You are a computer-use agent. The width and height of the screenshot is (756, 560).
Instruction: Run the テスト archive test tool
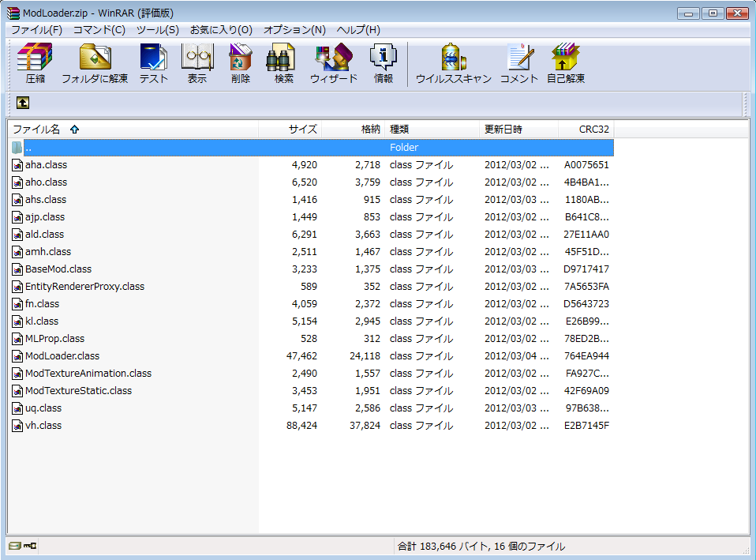pyautogui.click(x=154, y=63)
